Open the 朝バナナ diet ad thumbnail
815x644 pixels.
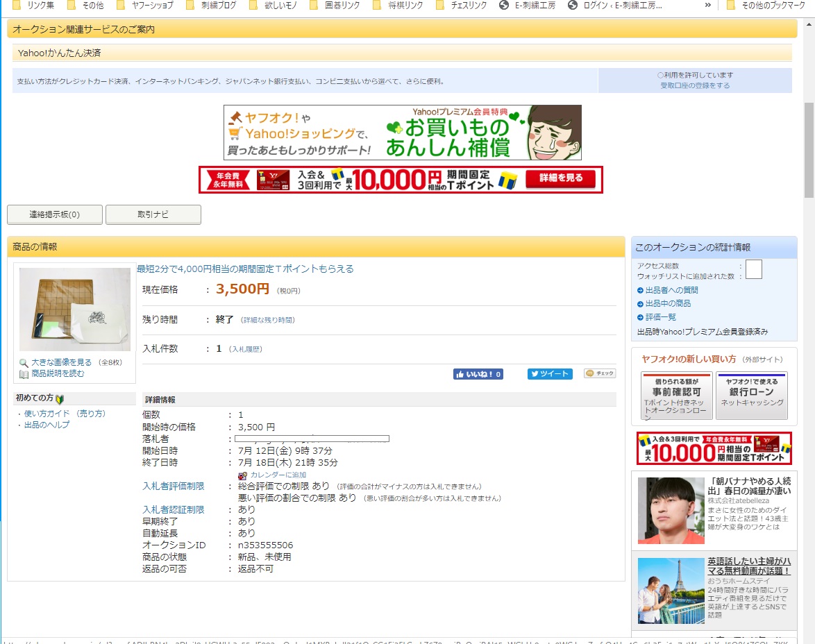coord(671,511)
